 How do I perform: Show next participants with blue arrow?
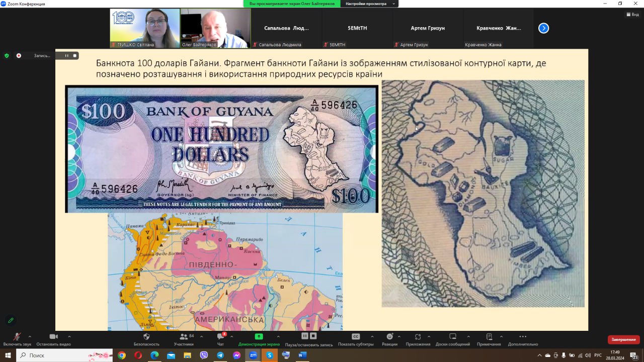click(x=543, y=28)
